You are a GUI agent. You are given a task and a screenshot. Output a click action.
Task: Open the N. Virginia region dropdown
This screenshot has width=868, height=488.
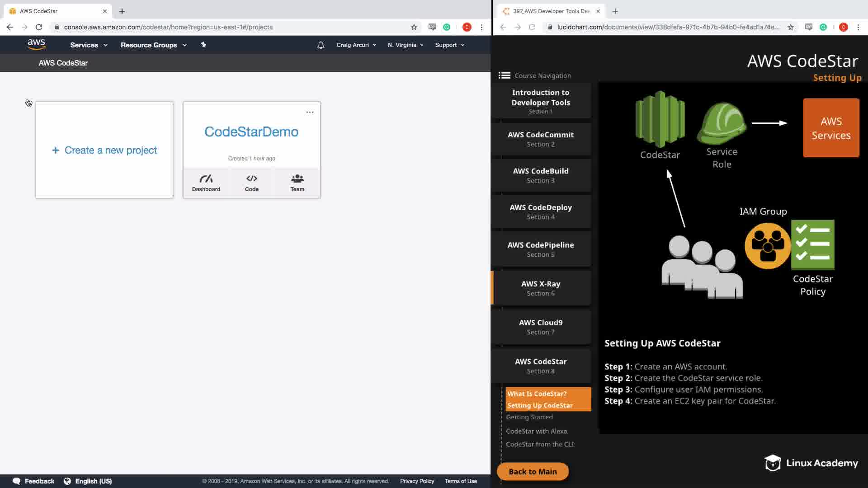click(x=405, y=45)
